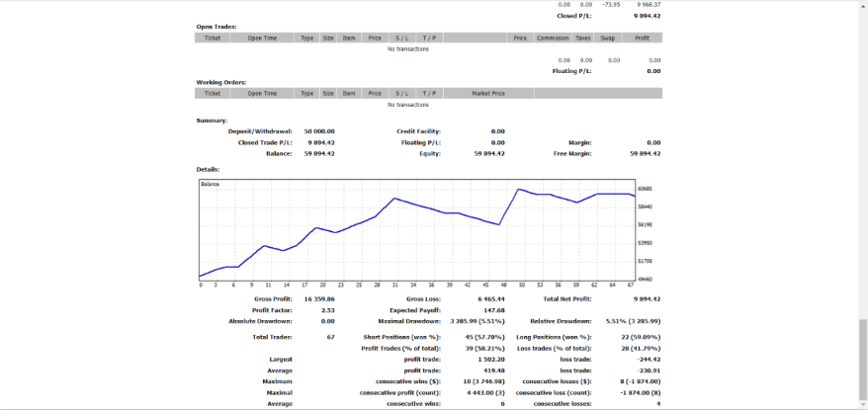
Task: Click Ticket header in Working Orders table
Action: pyautogui.click(x=213, y=93)
